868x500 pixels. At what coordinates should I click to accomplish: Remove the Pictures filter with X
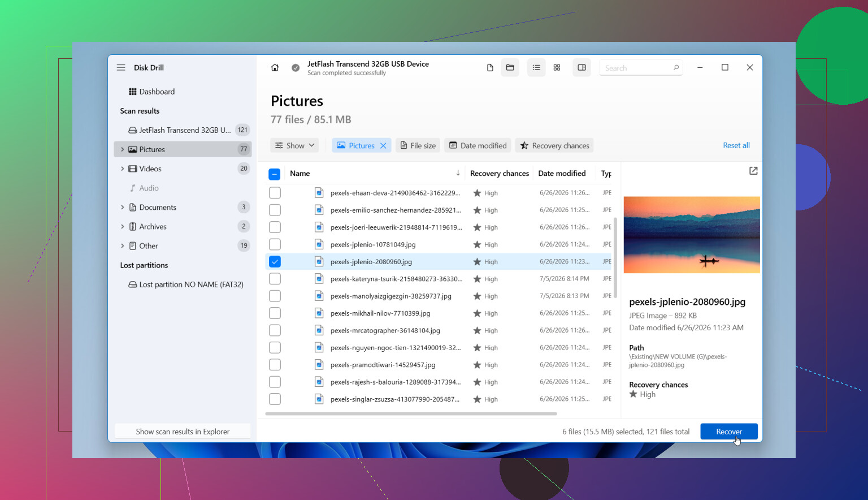pyautogui.click(x=383, y=145)
